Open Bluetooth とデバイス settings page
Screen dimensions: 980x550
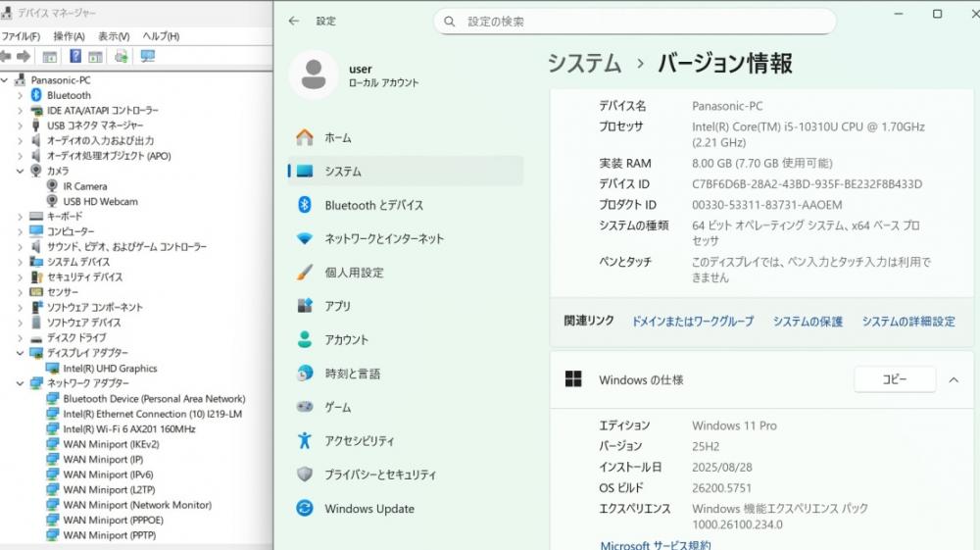coord(373,205)
